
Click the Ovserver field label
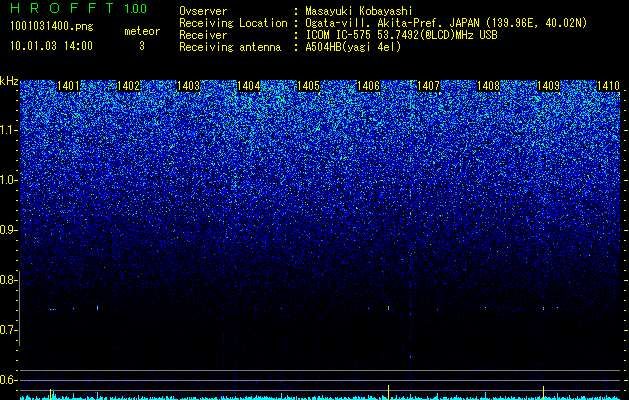click(x=203, y=11)
